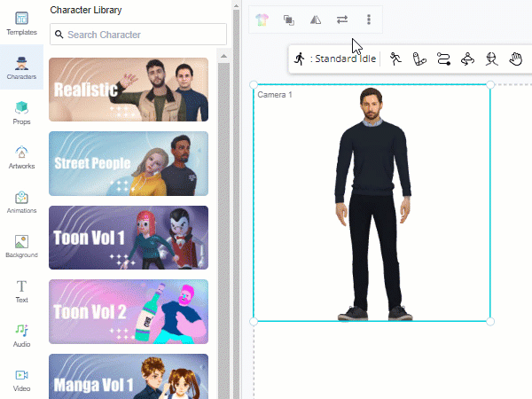This screenshot has width=532, height=399.
Task: Flip the character with mirror icon
Action: coord(316,20)
